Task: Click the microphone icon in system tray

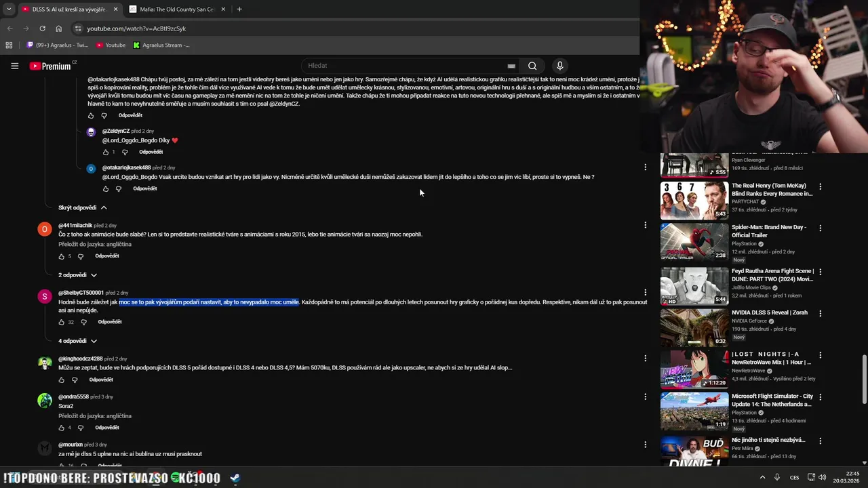Action: 777,477
